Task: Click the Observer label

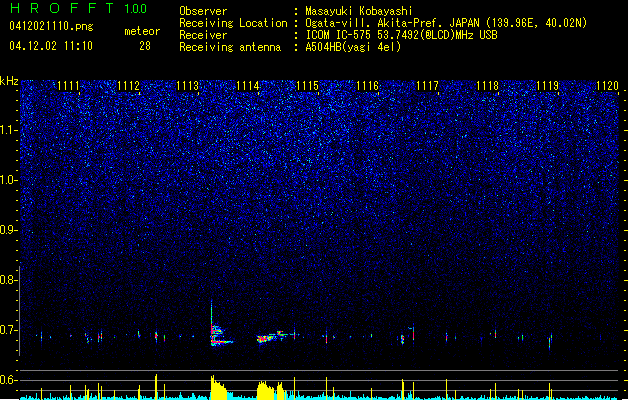Action: pos(203,11)
